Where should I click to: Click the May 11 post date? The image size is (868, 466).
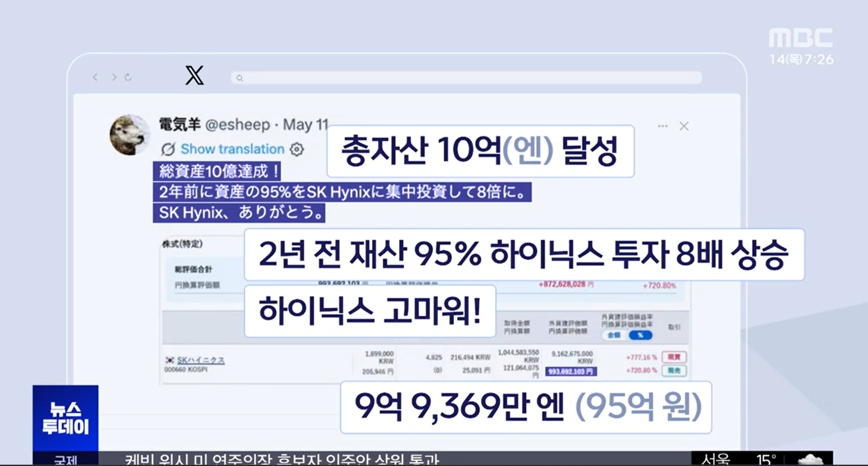(x=305, y=125)
